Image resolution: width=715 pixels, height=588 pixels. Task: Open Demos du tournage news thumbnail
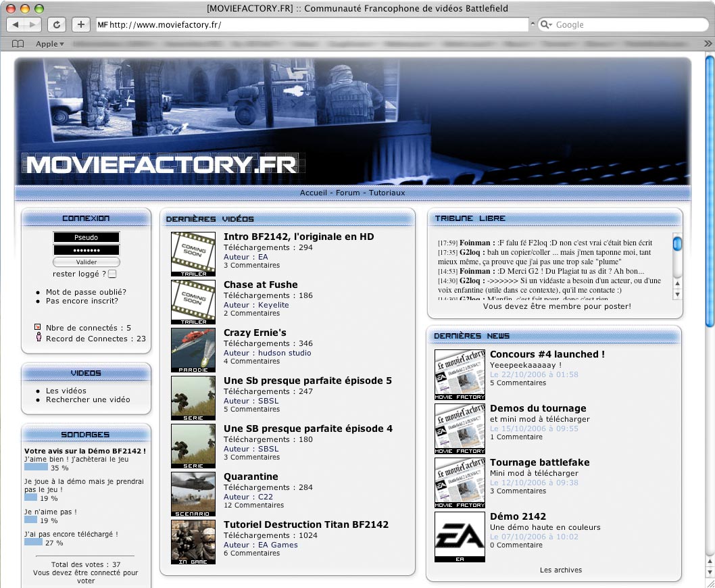point(460,428)
